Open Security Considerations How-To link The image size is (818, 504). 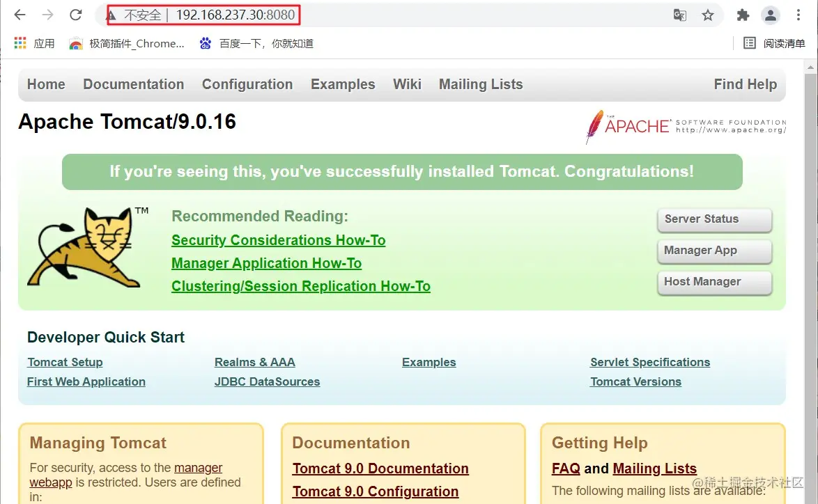pos(279,240)
